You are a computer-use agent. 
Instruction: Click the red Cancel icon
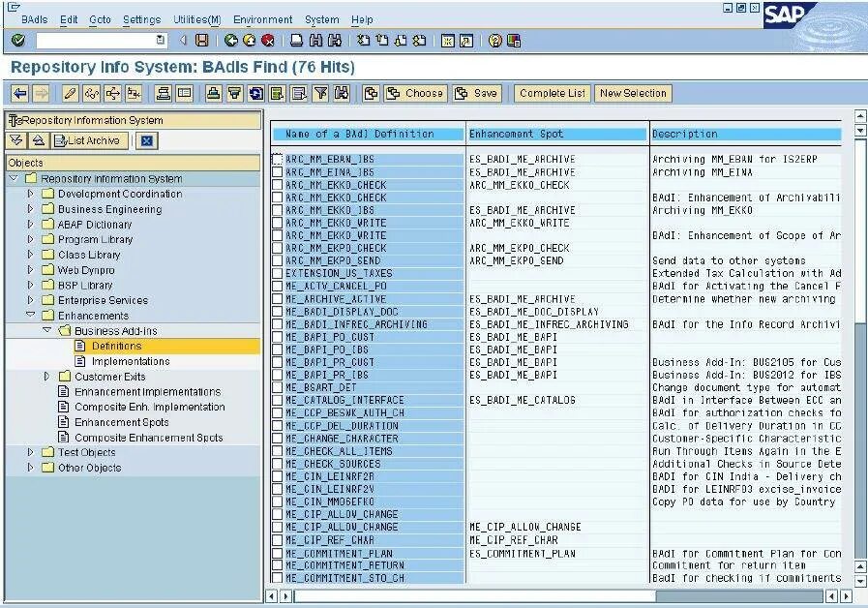268,41
